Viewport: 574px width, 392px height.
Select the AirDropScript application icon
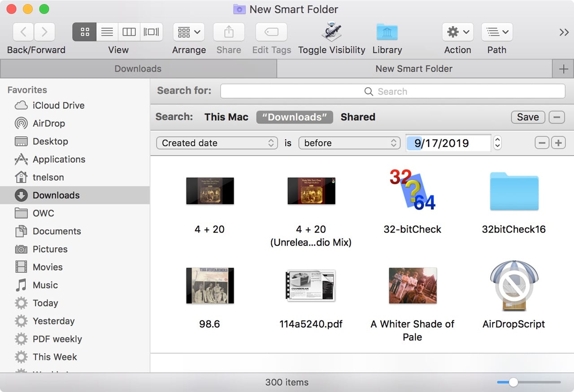514,285
